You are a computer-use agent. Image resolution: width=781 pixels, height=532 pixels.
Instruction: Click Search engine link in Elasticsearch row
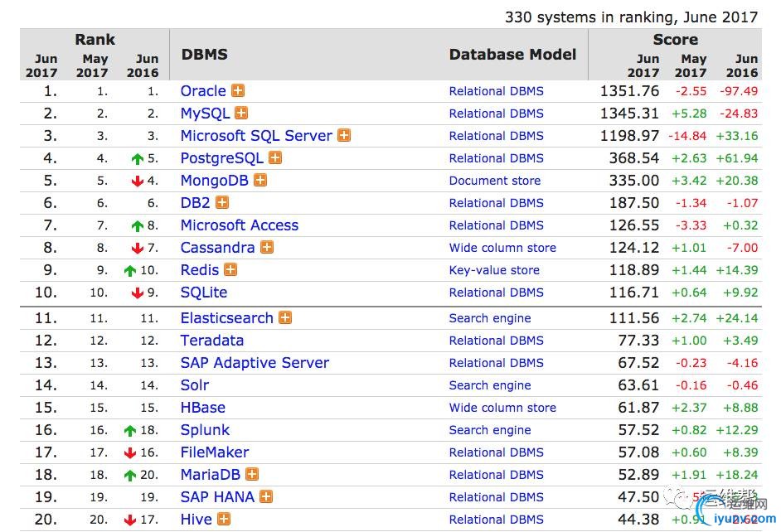490,318
